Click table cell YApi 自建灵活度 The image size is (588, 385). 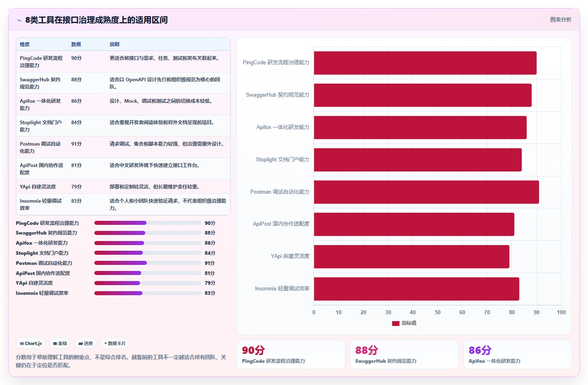[42, 186]
